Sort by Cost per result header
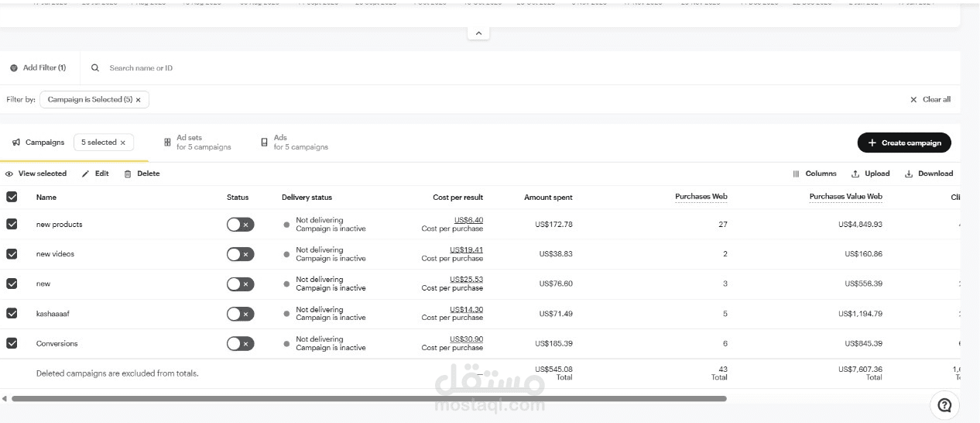The height and width of the screenshot is (423, 980). [457, 198]
